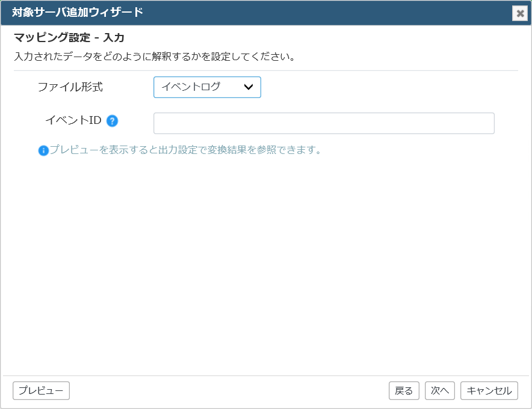The width and height of the screenshot is (532, 409).
Task: Click the イベントID label text
Action: coord(73,120)
